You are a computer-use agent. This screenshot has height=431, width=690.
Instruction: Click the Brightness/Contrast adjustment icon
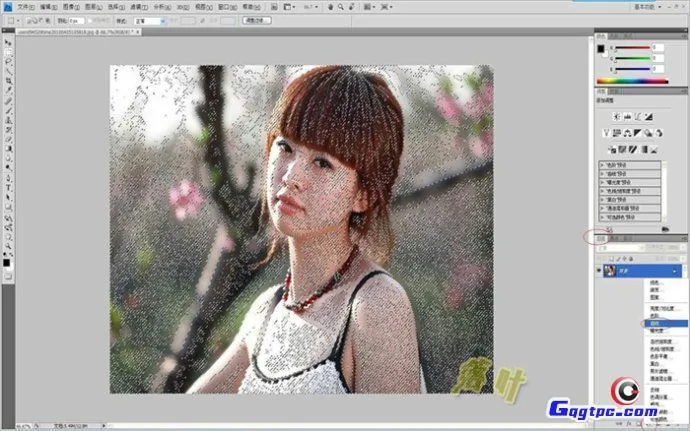(x=615, y=118)
